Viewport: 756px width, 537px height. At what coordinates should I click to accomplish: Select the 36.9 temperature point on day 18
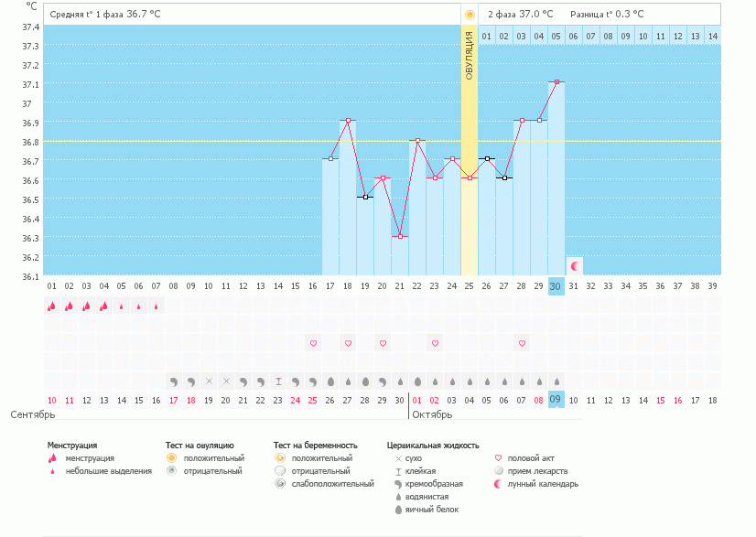coord(348,121)
